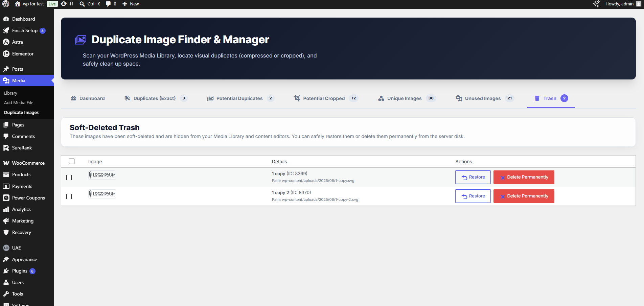Click the Logoipsum thumbnail for 1-copy-2.svg

coord(102,194)
